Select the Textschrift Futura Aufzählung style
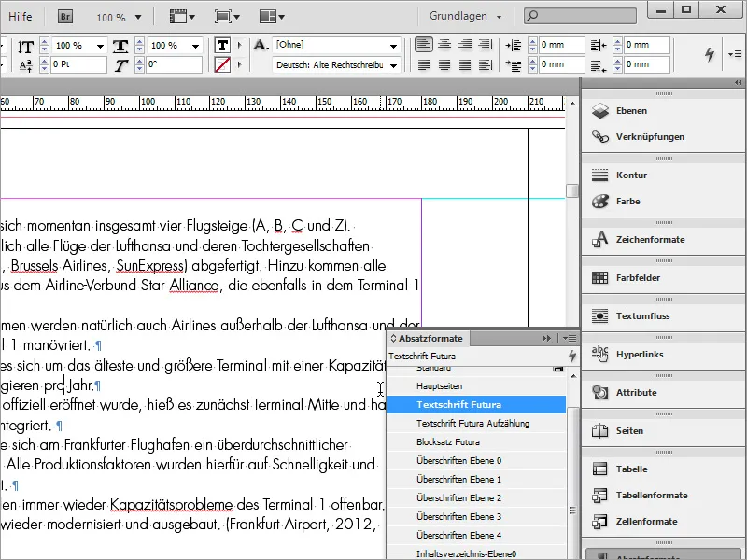This screenshot has width=747, height=560. coord(475,424)
